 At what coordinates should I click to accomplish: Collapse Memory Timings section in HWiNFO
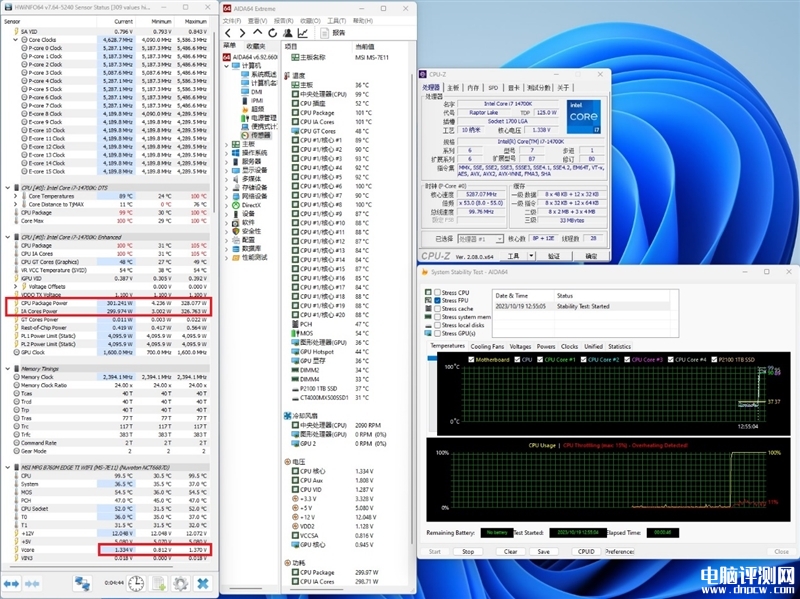point(8,368)
